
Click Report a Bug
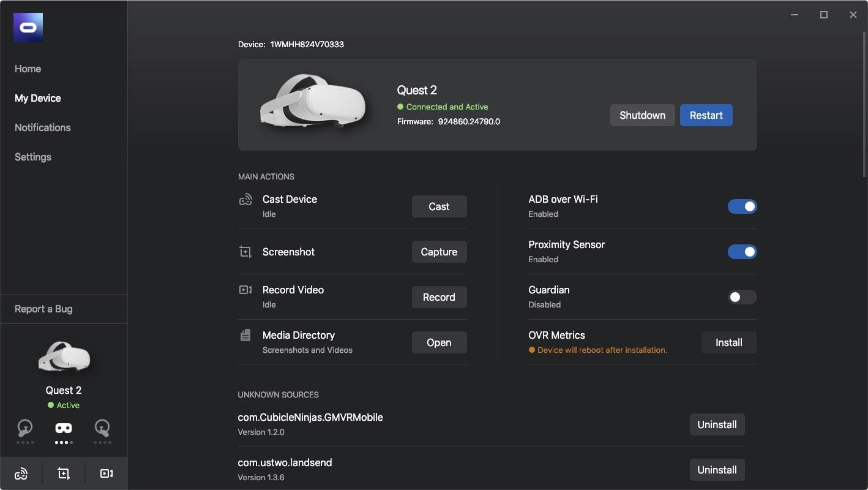[43, 309]
